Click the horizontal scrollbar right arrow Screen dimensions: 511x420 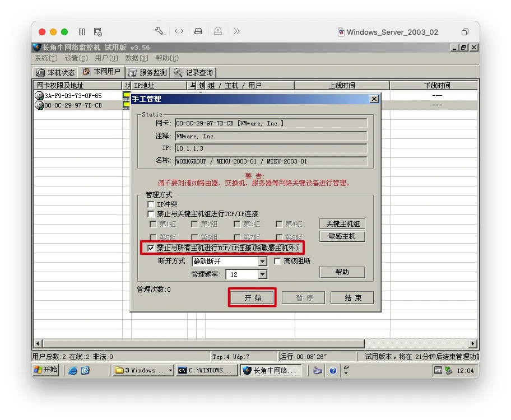point(473,343)
